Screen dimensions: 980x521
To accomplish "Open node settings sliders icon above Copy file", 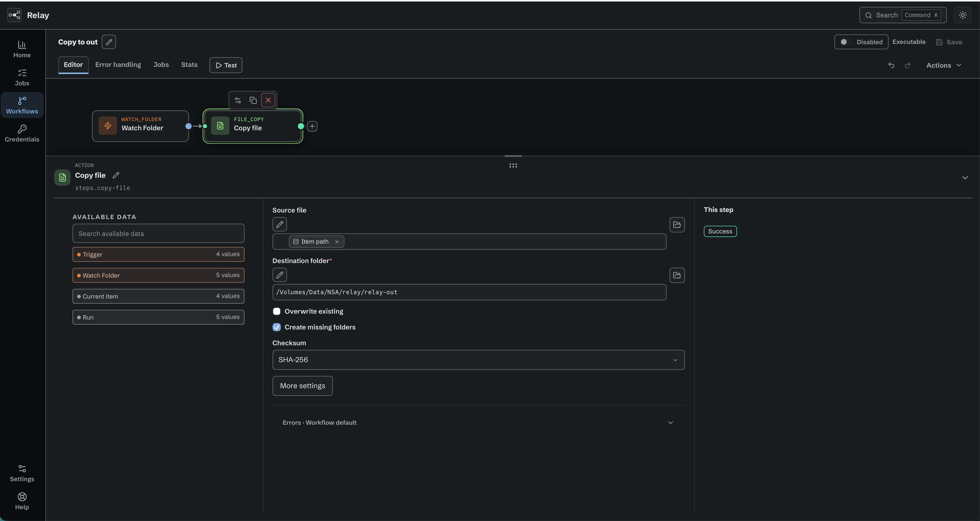I will (x=238, y=100).
